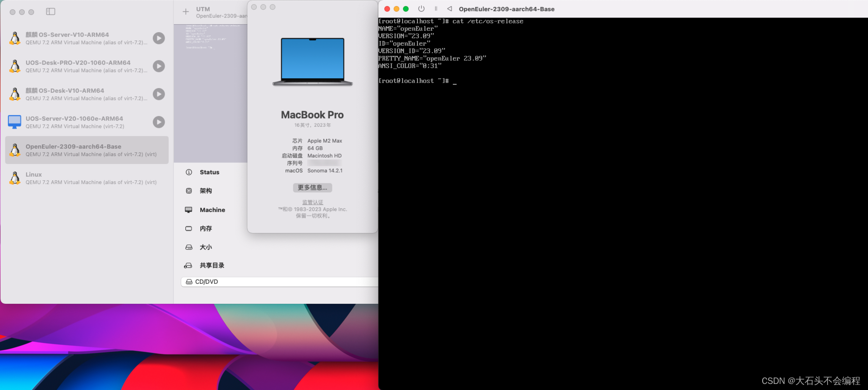The width and height of the screenshot is (868, 390).
Task: Click the Status label
Action: click(x=210, y=172)
